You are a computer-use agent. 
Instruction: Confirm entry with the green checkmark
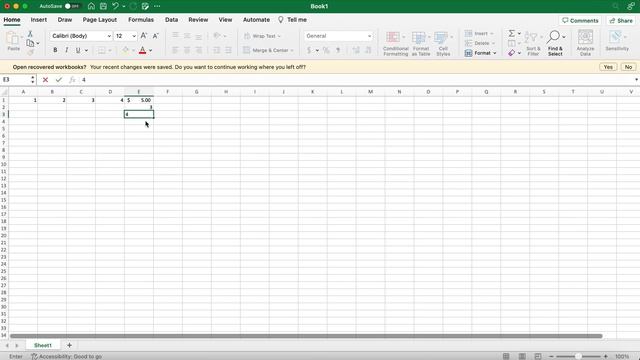pos(59,80)
